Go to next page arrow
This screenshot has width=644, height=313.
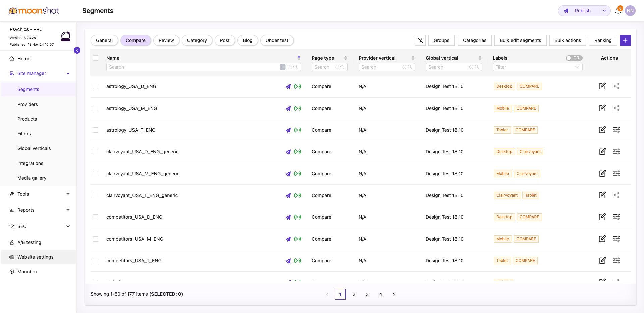(394, 294)
